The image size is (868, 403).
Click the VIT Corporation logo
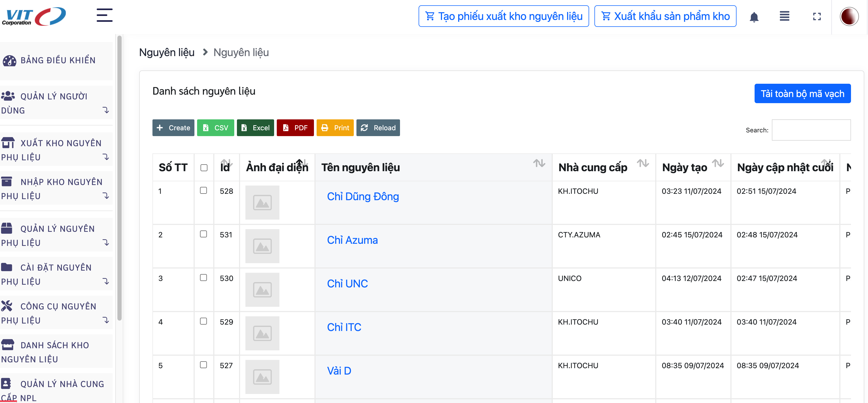[34, 16]
